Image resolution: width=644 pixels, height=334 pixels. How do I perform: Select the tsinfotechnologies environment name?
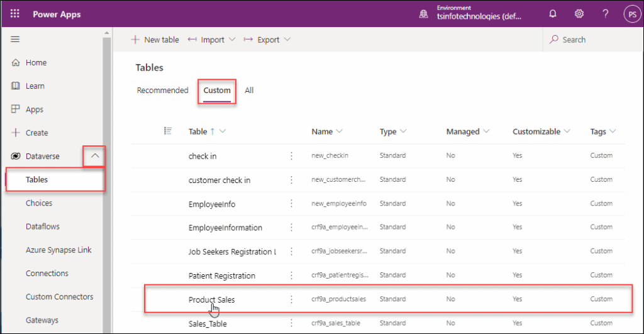click(x=479, y=16)
